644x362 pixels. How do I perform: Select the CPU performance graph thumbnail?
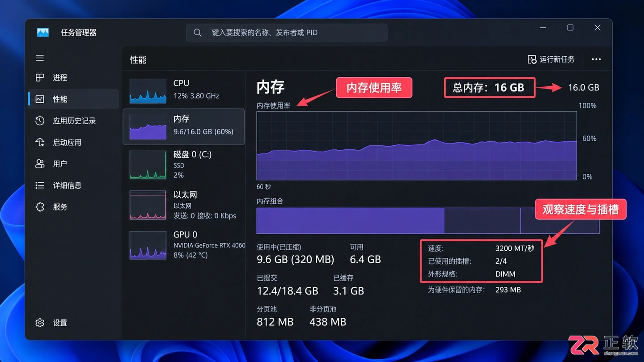[148, 91]
